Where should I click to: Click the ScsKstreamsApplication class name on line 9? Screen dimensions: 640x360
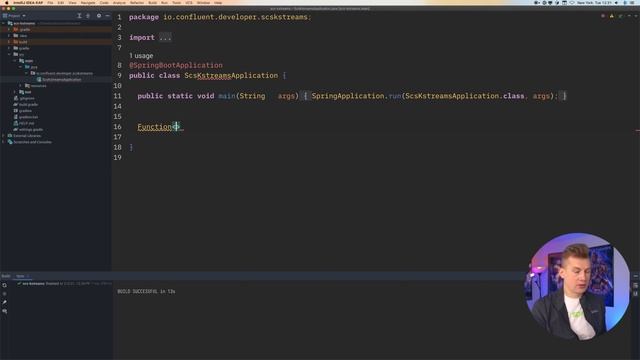231,76
